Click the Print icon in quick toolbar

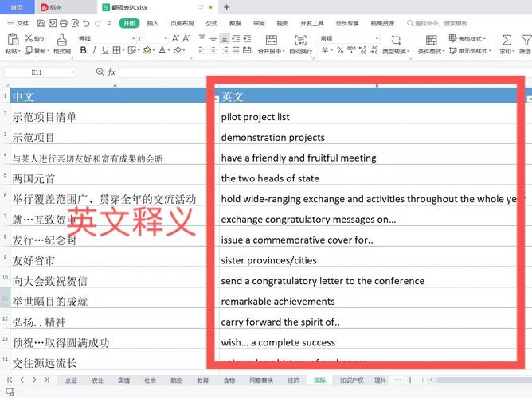click(64, 23)
